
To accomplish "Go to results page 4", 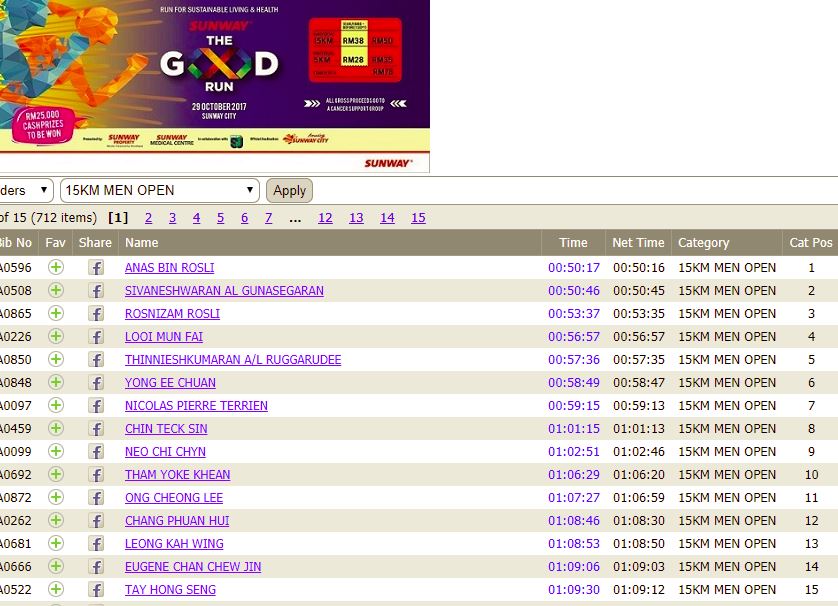I will 196,217.
